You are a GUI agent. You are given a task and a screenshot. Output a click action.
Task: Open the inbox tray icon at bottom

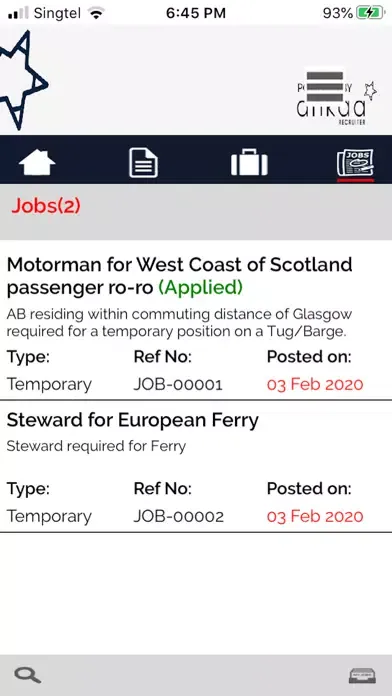(x=362, y=676)
